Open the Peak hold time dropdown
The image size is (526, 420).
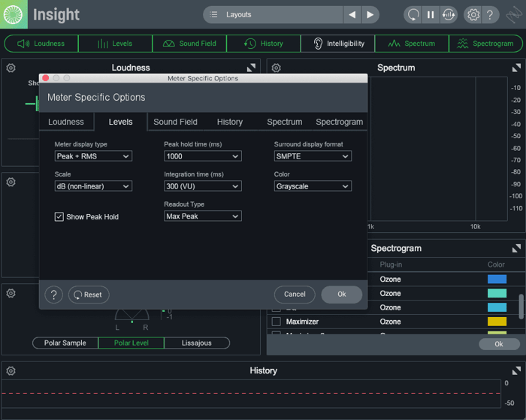(x=203, y=156)
